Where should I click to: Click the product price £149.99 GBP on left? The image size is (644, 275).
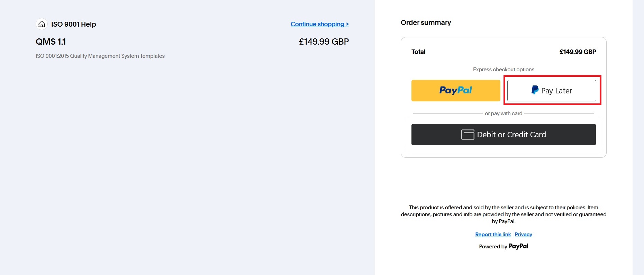click(x=324, y=42)
